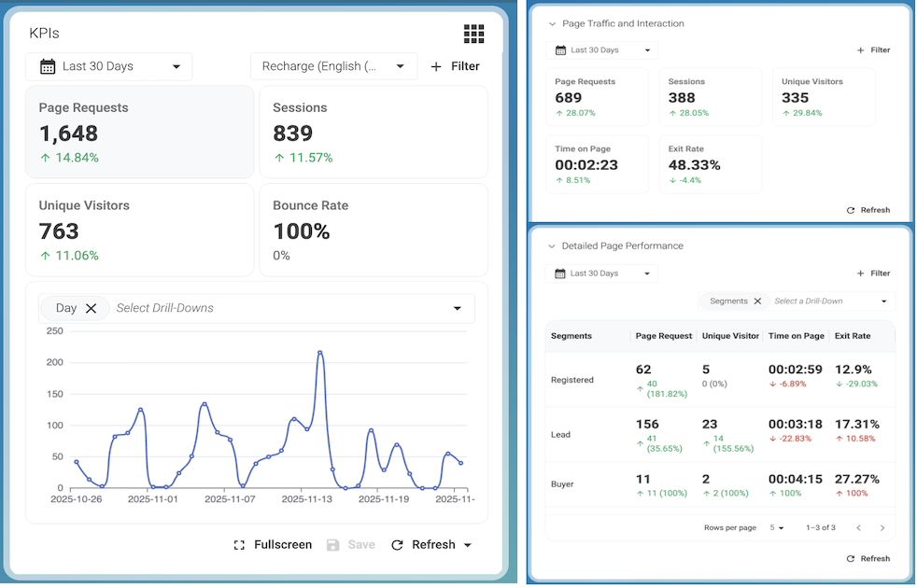Viewport: 917px width, 588px height.
Task: Click the Save disk icon below chart
Action: pos(333,545)
